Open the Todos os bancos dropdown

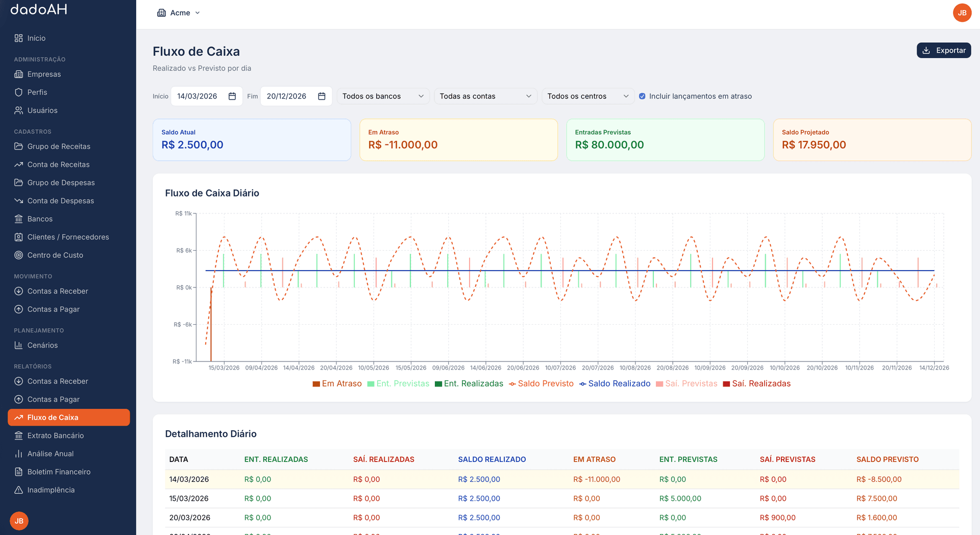(383, 96)
